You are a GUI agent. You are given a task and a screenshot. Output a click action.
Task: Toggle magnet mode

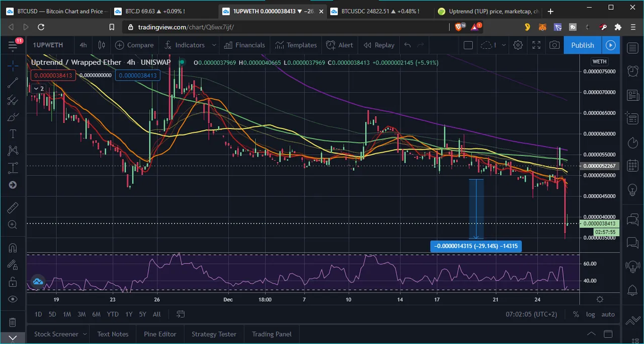[x=13, y=247]
